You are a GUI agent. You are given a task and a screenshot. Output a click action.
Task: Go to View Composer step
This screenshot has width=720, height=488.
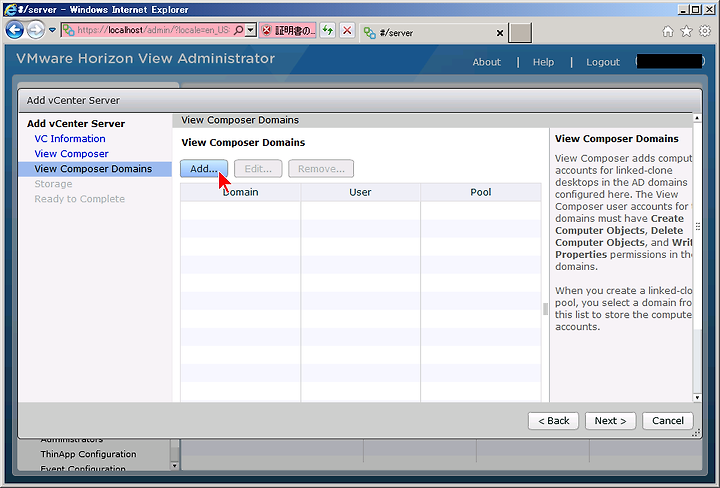(x=71, y=154)
